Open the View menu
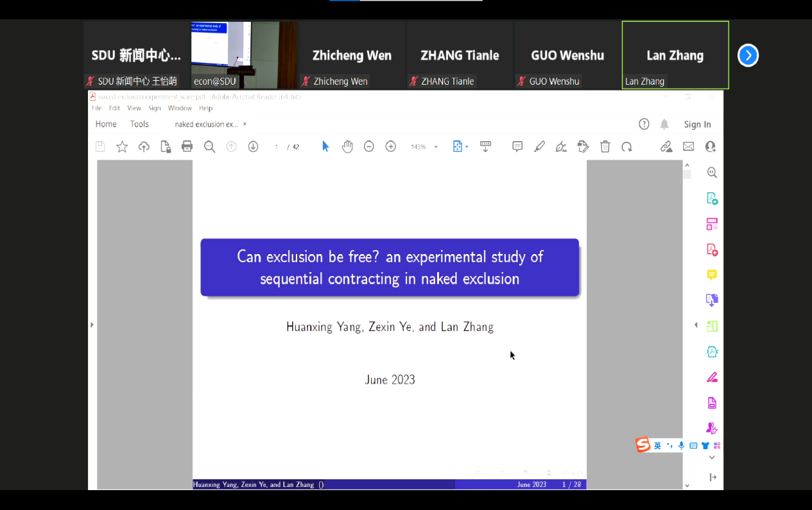 (x=134, y=108)
